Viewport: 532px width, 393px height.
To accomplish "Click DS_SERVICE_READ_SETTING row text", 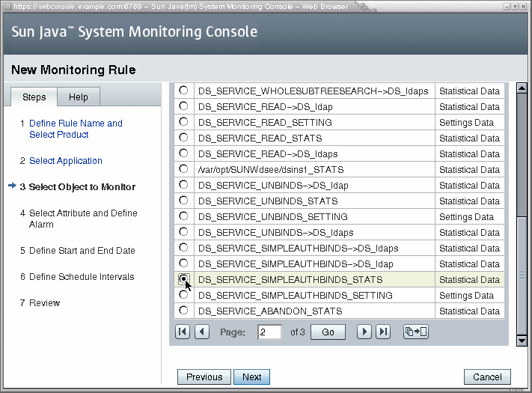I will (x=265, y=123).
